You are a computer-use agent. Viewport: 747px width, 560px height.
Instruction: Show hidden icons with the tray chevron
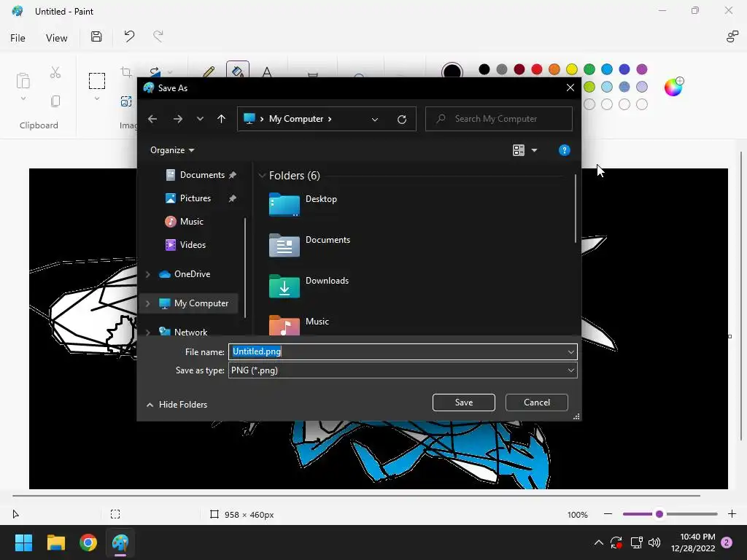pos(599,542)
